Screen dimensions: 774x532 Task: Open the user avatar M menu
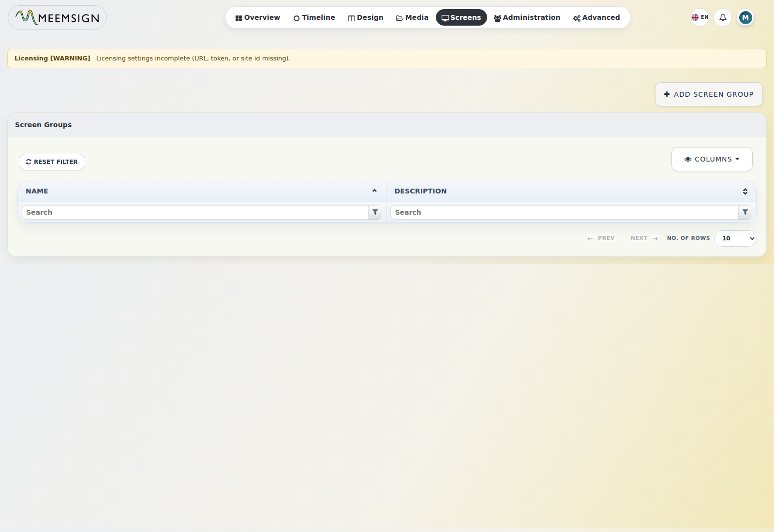pos(745,17)
